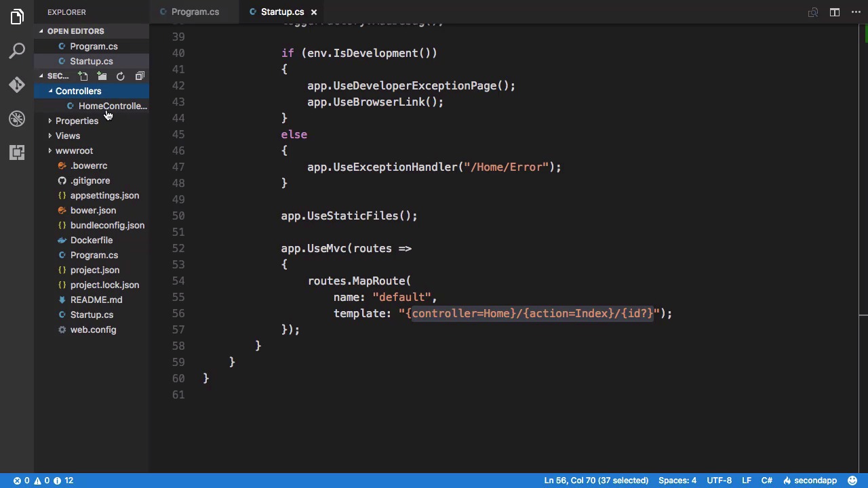The height and width of the screenshot is (488, 868).
Task: Open README.md in explorer
Action: point(91,300)
